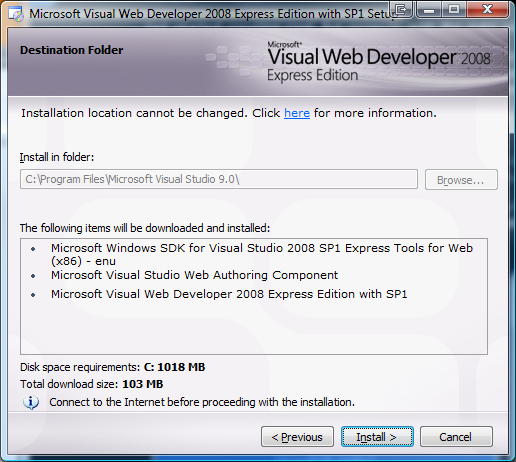Maximize the setup window

[x=454, y=9]
